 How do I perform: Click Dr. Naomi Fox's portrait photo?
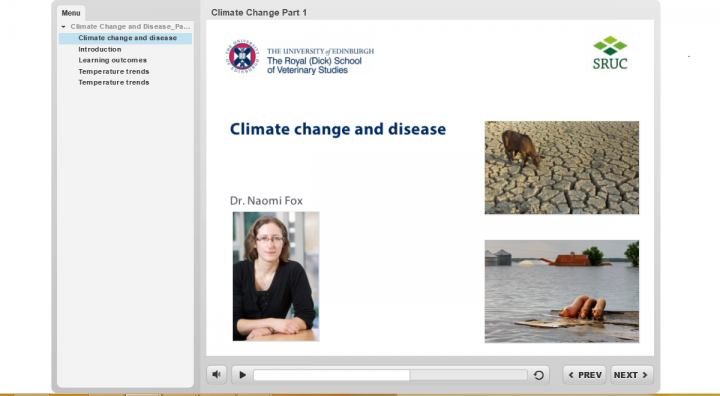276,276
